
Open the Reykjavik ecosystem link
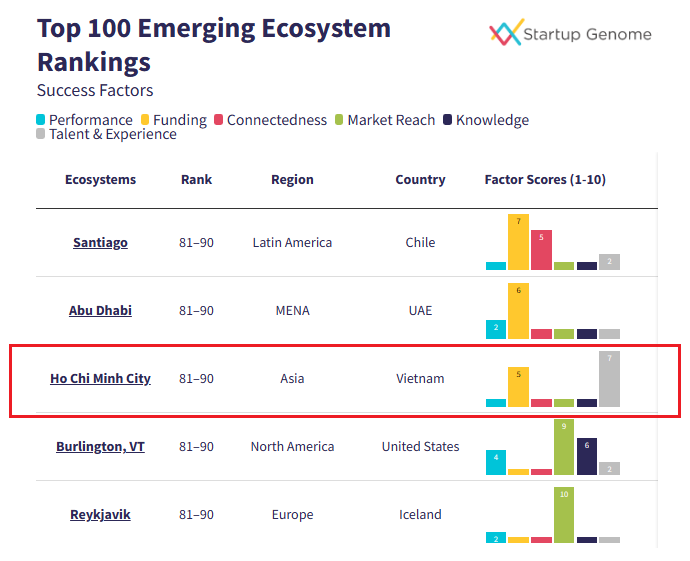pos(100,515)
